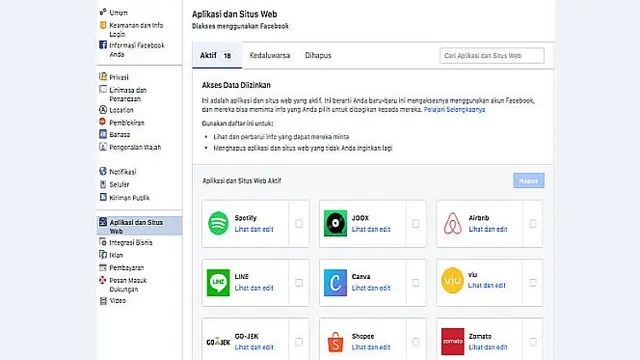
Task: Click the JOOX app logo
Action: (335, 223)
